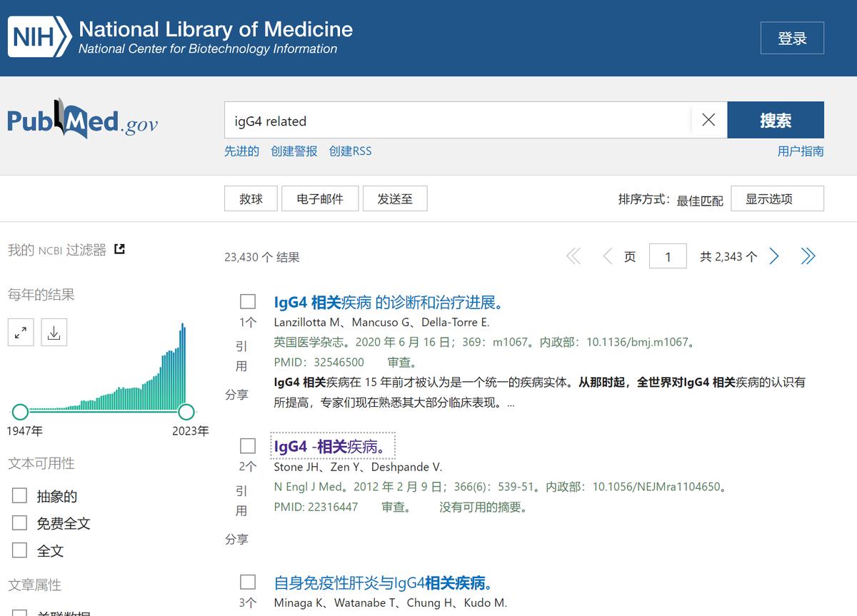Download the results-per-year chart

coord(54,332)
